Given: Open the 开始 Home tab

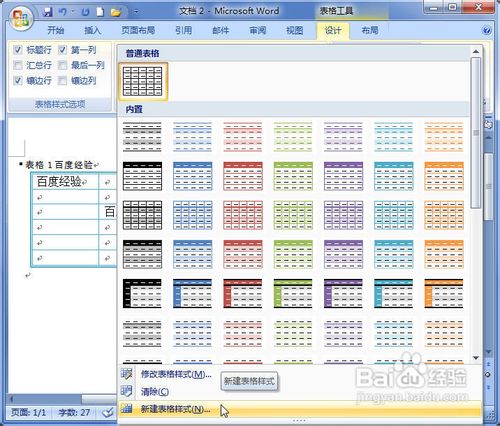Looking at the screenshot, I should [56, 31].
